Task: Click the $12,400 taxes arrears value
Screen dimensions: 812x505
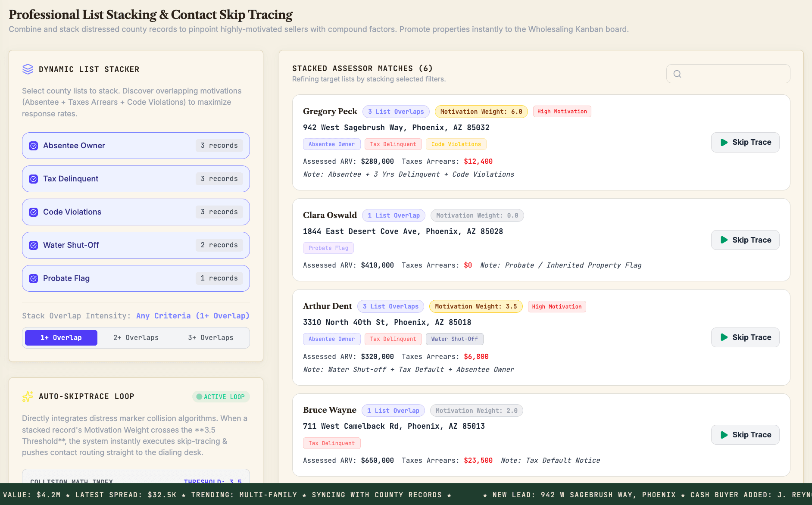Action: coord(478,162)
